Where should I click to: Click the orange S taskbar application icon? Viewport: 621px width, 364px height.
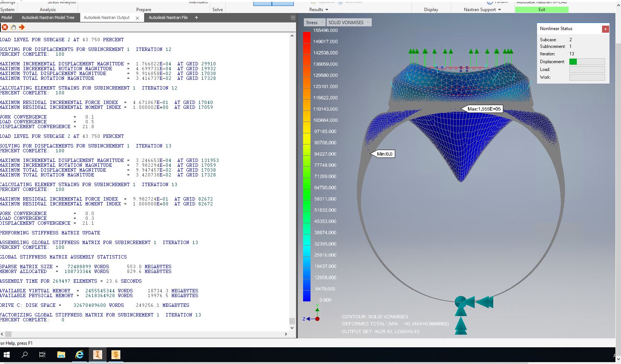click(116, 355)
